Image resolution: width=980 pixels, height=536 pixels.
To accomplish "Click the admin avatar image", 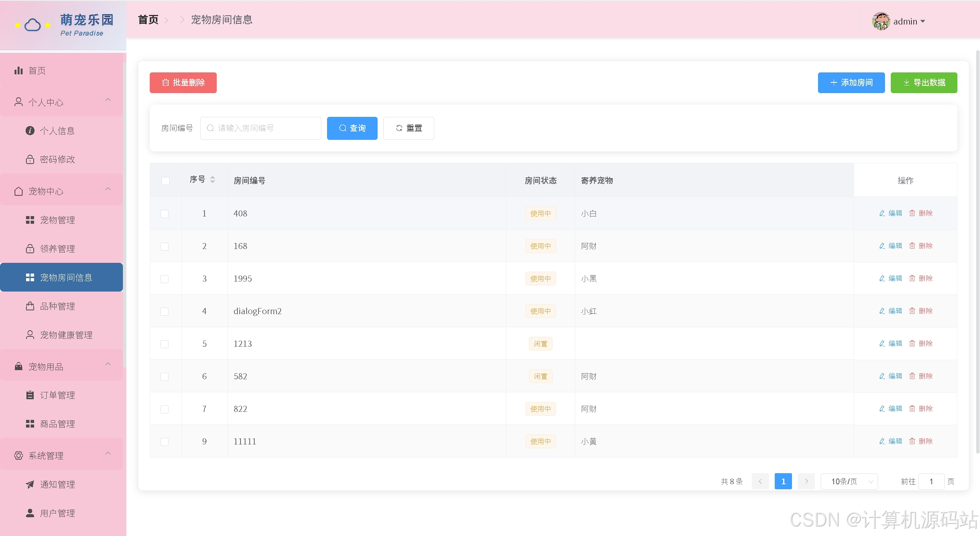I will coord(881,21).
